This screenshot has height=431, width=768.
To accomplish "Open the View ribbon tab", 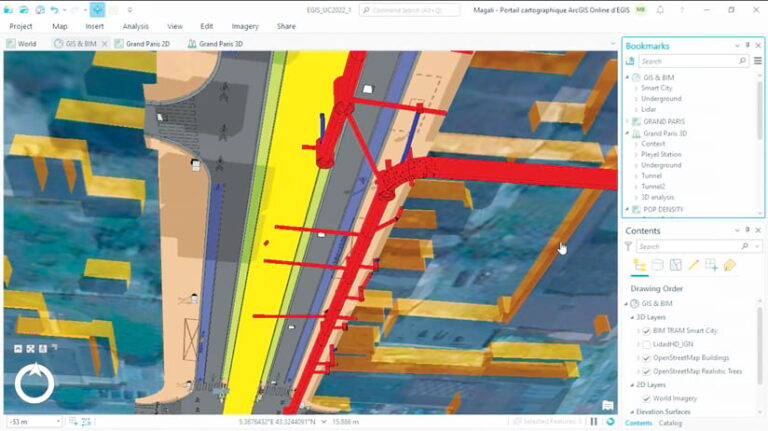I will [x=175, y=26].
